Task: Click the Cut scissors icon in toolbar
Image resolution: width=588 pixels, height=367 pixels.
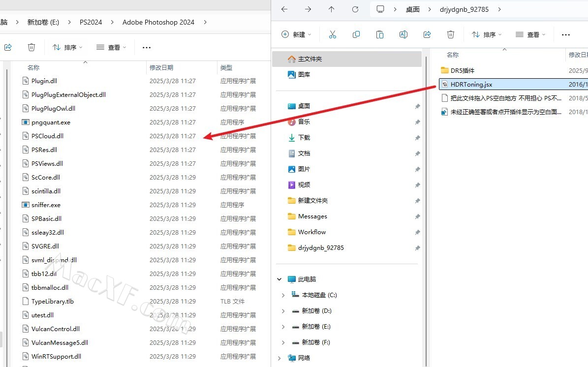Action: pos(332,34)
